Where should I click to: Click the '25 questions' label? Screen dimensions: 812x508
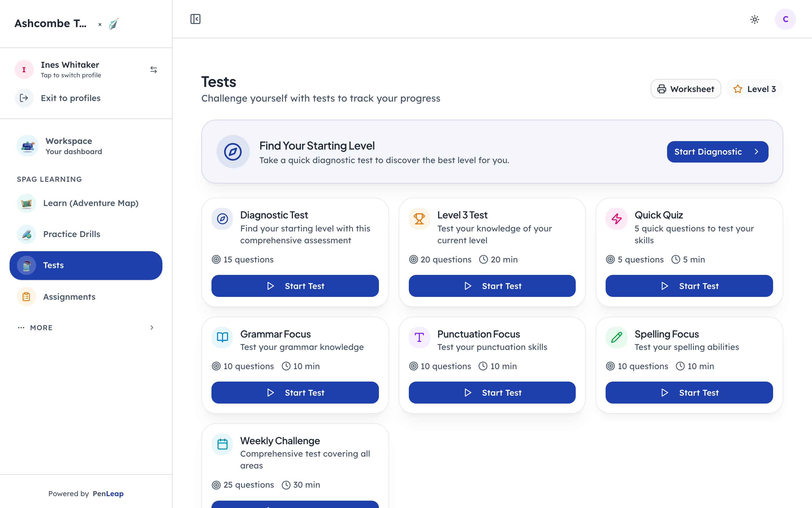(249, 485)
